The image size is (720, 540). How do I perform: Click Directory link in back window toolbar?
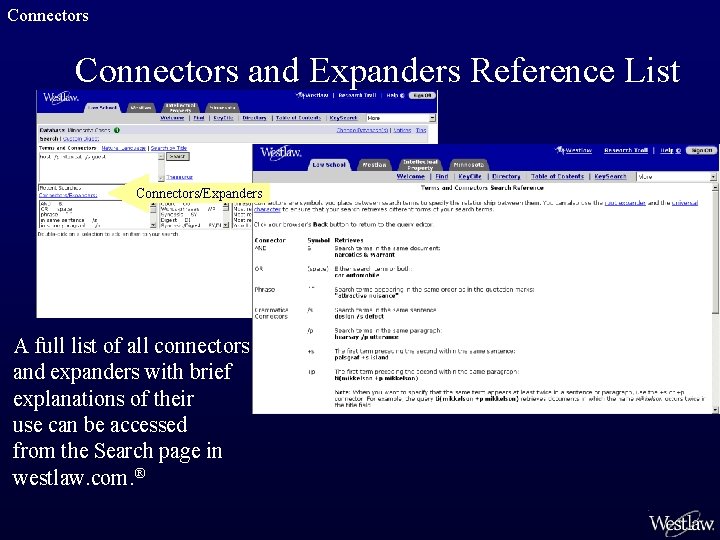click(x=254, y=118)
